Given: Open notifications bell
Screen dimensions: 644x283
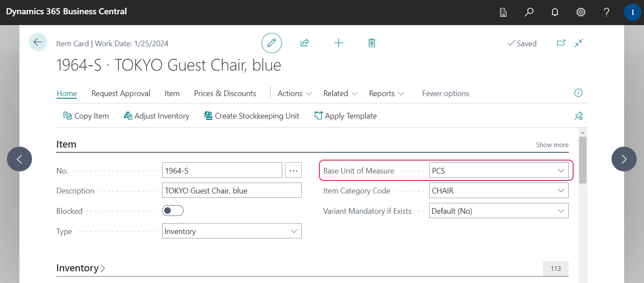Looking at the screenshot, I should coord(555,12).
